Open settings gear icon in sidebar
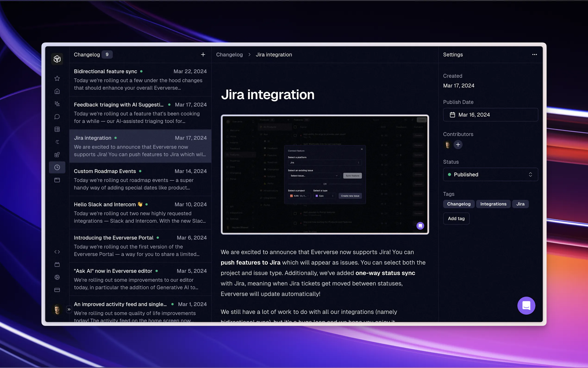588x368 pixels. [x=57, y=277]
